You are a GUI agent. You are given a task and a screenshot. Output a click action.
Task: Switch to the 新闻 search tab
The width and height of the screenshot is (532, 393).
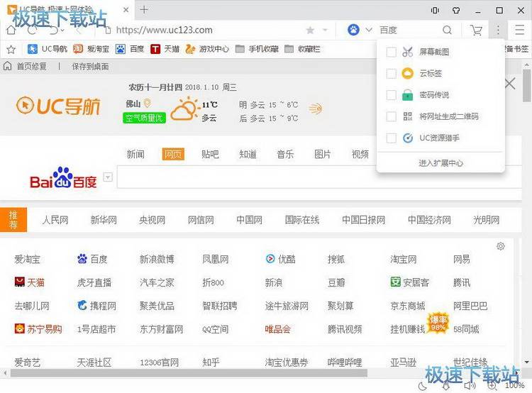click(135, 155)
